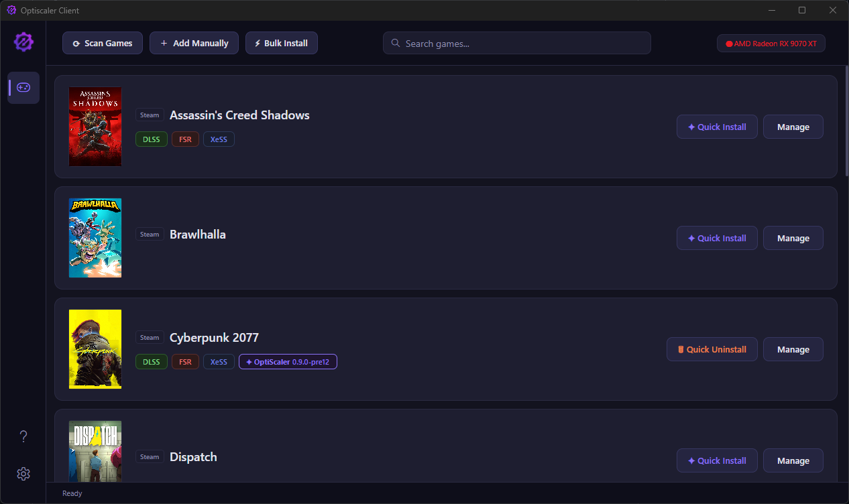Click the OptiScaler logo in sidebar
Viewport: 849px width, 504px height.
23,42
